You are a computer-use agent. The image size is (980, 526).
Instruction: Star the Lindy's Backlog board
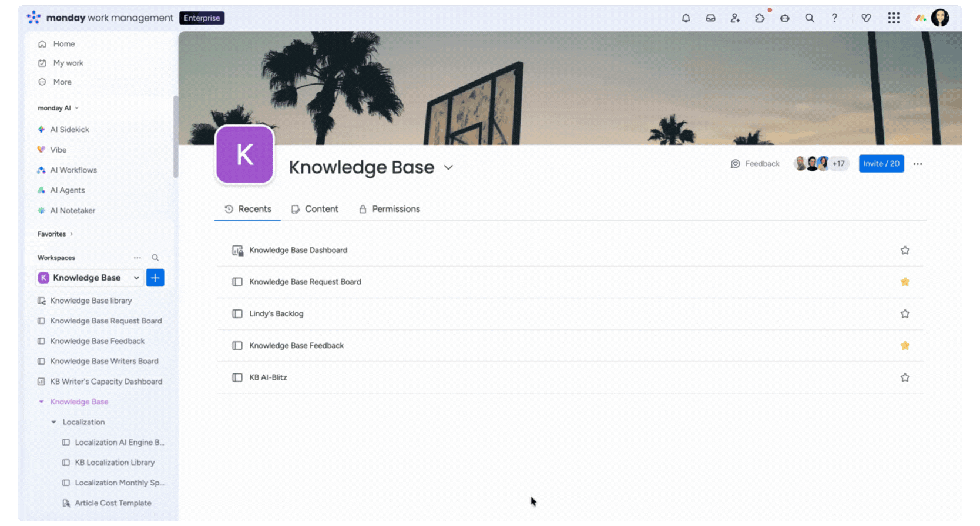(905, 313)
